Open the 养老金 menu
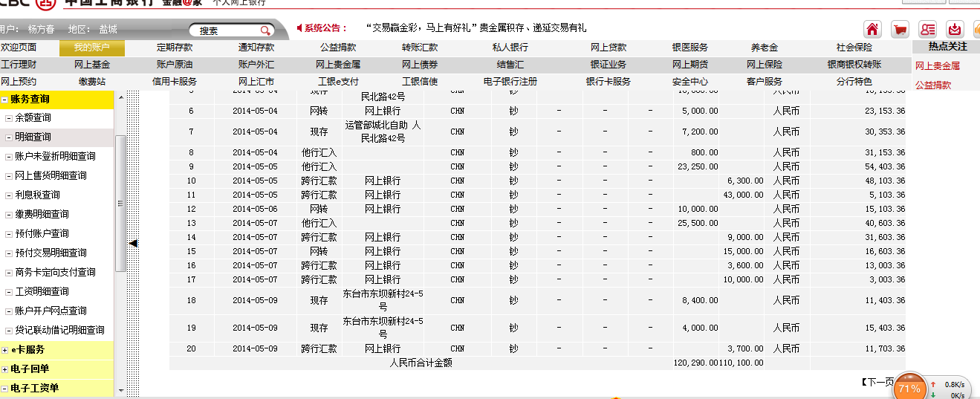Screen dimensions: 980x399 click(765, 48)
